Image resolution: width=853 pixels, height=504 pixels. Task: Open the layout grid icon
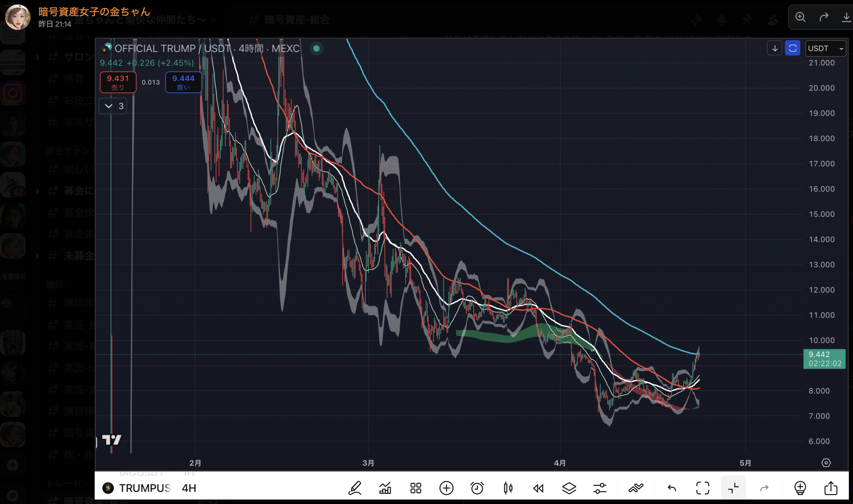tap(416, 488)
